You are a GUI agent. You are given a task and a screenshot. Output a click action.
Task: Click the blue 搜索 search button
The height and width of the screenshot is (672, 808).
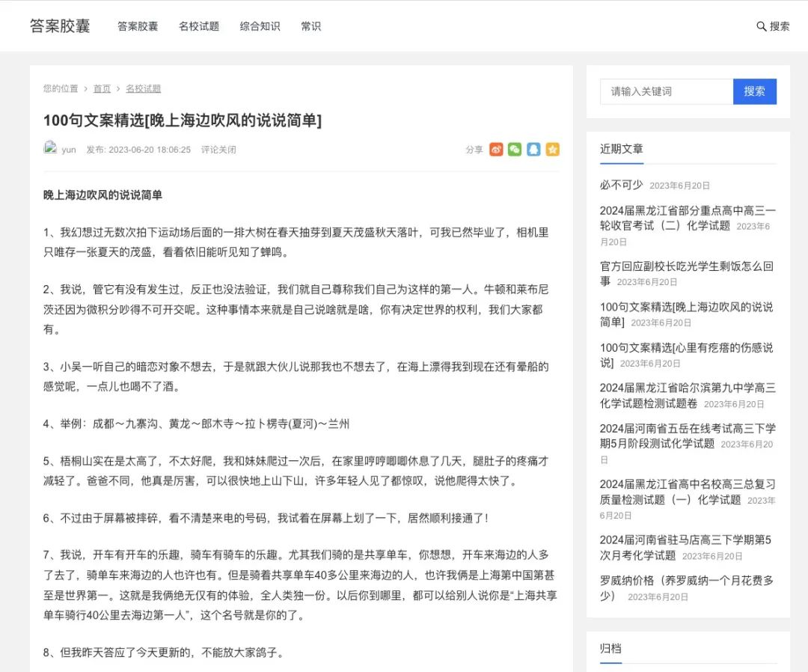click(755, 91)
